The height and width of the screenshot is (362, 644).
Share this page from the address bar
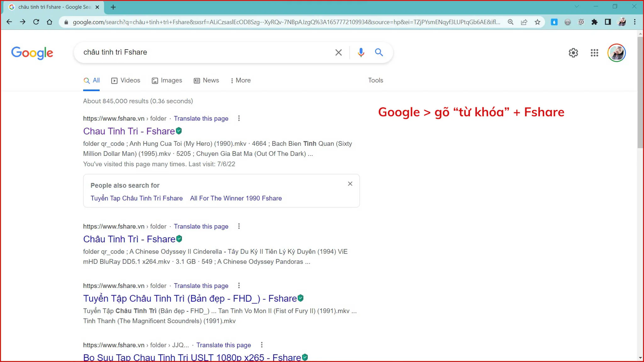[x=524, y=22]
